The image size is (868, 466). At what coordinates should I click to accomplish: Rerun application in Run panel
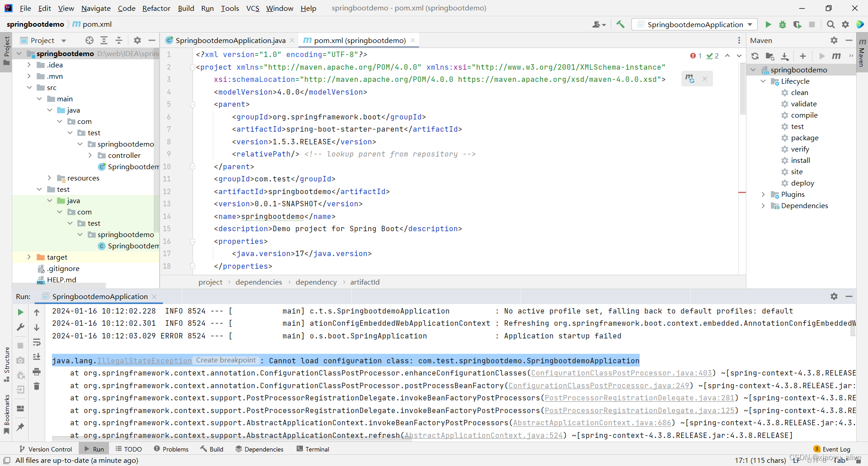pyautogui.click(x=20, y=312)
